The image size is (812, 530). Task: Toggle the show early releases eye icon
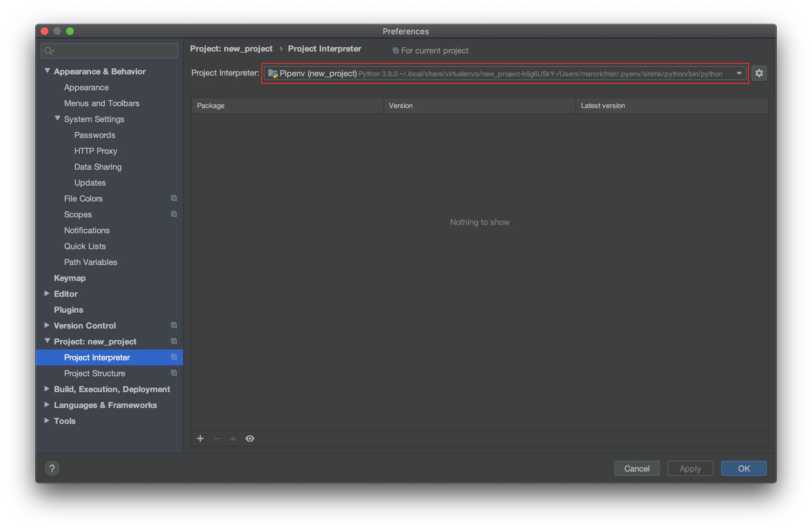pos(250,438)
